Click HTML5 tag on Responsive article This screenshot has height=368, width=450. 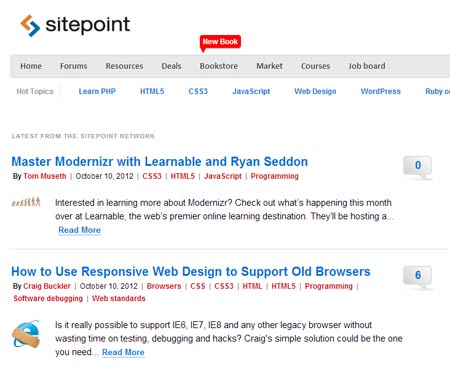point(284,286)
